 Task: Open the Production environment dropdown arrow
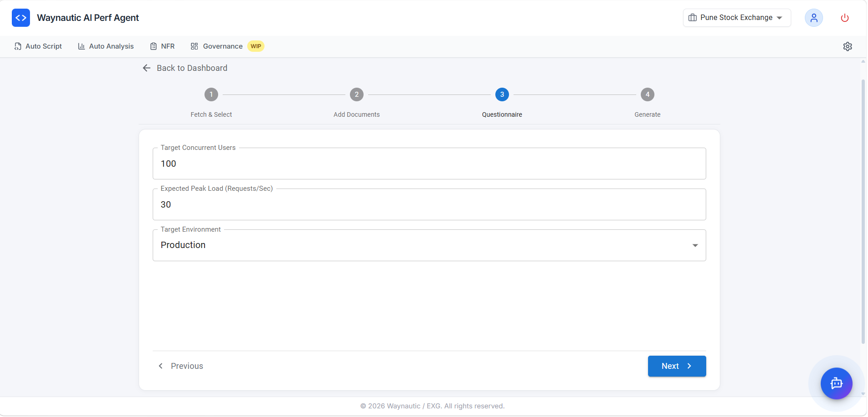695,245
